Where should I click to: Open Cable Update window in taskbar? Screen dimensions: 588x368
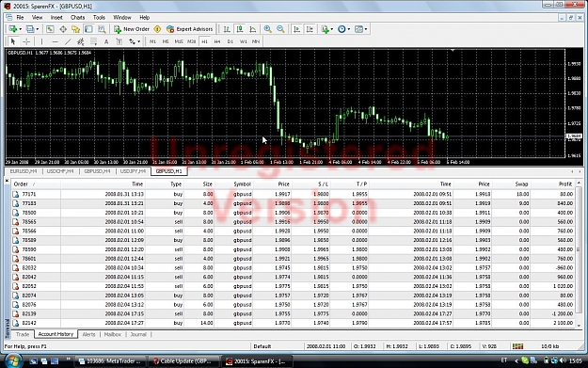point(183,361)
